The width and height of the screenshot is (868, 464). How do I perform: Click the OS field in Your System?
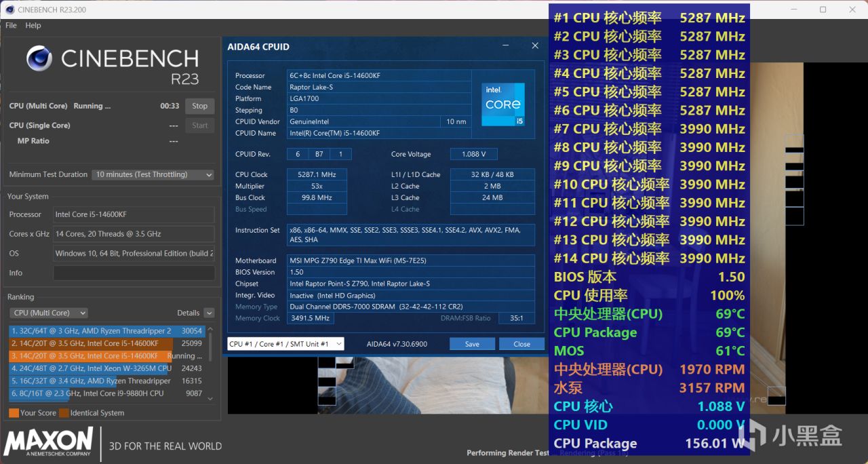click(x=134, y=253)
